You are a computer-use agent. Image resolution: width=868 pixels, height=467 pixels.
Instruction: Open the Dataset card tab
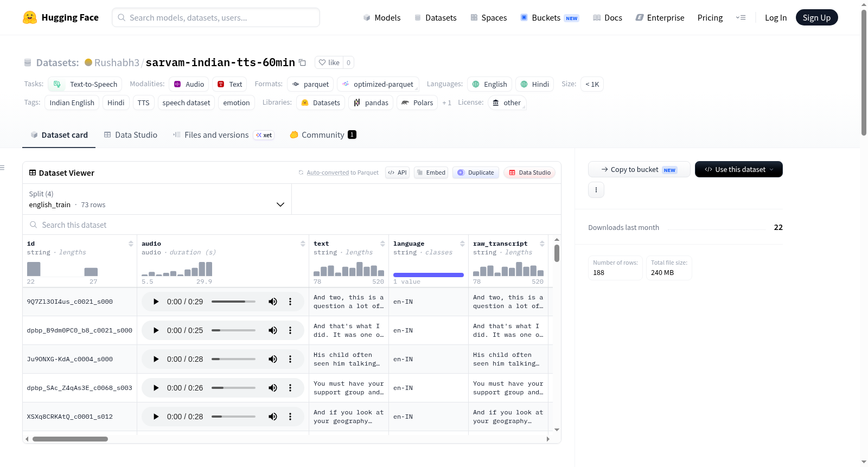tap(59, 135)
